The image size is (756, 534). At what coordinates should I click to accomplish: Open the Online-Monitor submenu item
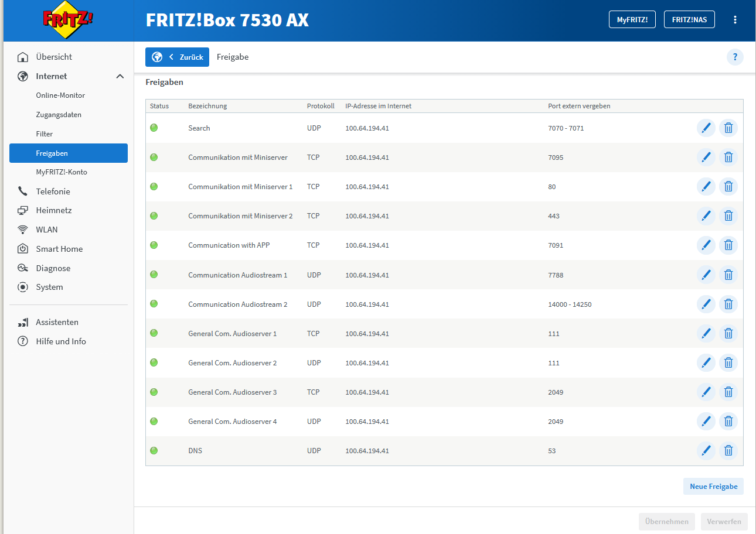60,95
